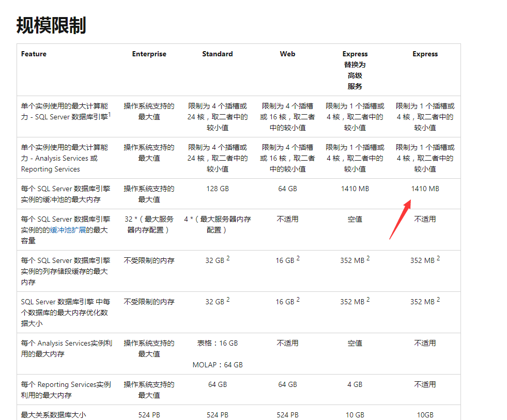Click the 4 *（最大服务器内存配置）Standard cell
This screenshot has width=507, height=420.
coord(217,224)
